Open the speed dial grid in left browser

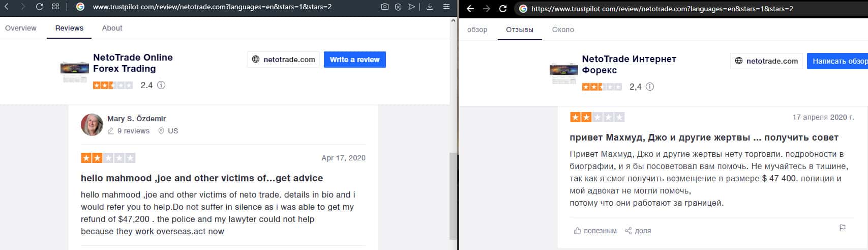[x=55, y=7]
